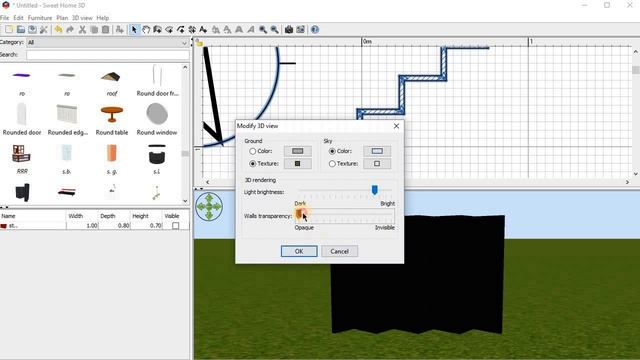Click the Redo toolbar arrow

(70, 29)
